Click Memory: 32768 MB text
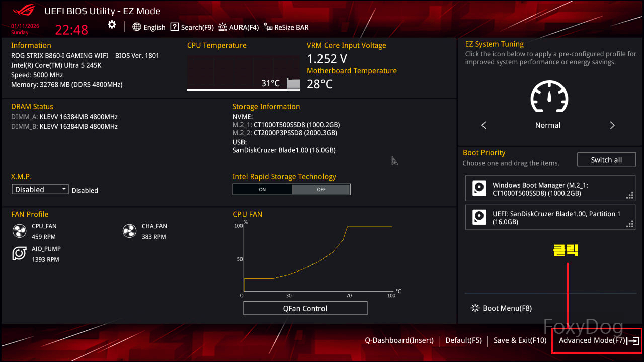Screen dimensions: 644x362 tap(66, 85)
